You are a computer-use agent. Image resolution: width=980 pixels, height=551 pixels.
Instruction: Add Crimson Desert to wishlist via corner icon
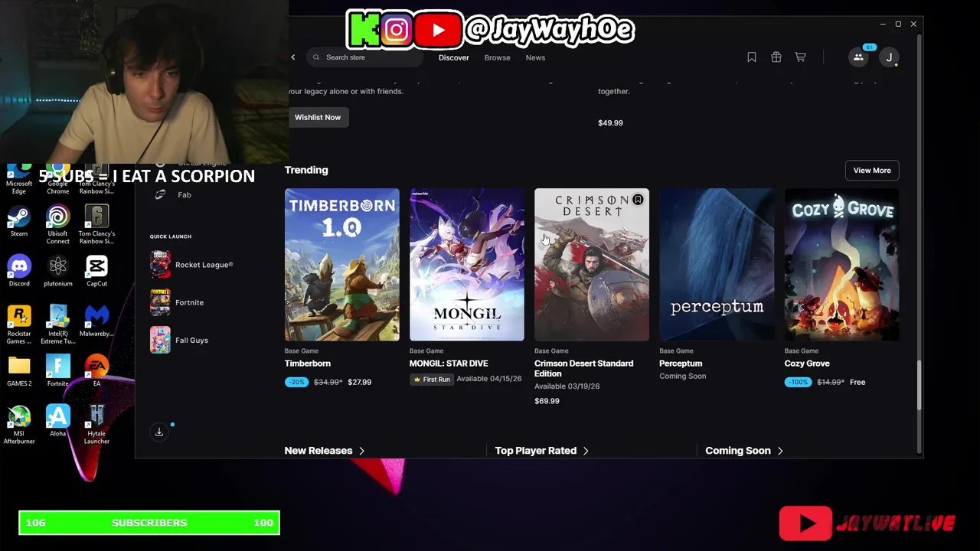[x=638, y=200]
